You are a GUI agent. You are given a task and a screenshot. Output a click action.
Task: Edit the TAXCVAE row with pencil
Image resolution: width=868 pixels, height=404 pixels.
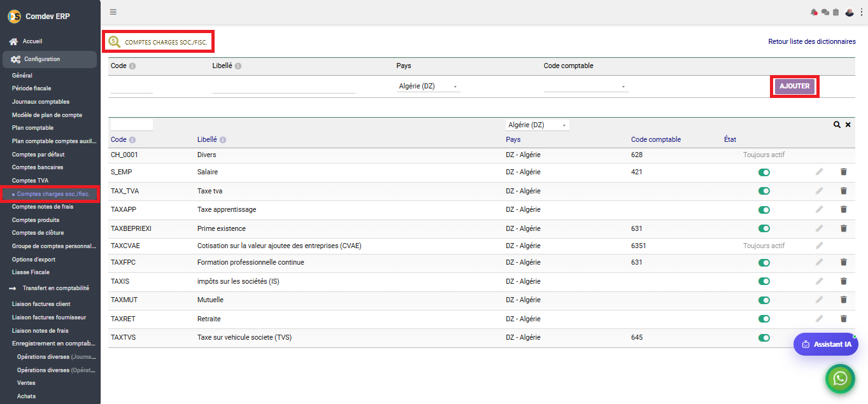tap(820, 246)
